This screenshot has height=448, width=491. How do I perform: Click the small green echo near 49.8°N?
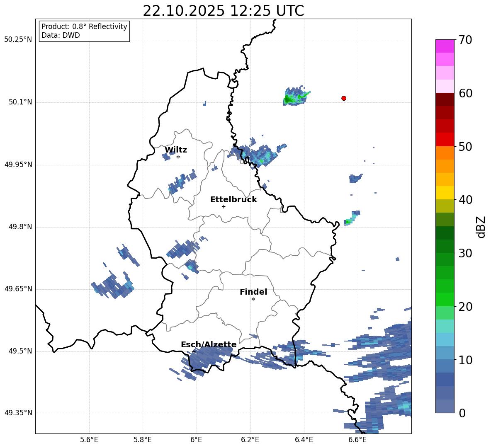349,221
